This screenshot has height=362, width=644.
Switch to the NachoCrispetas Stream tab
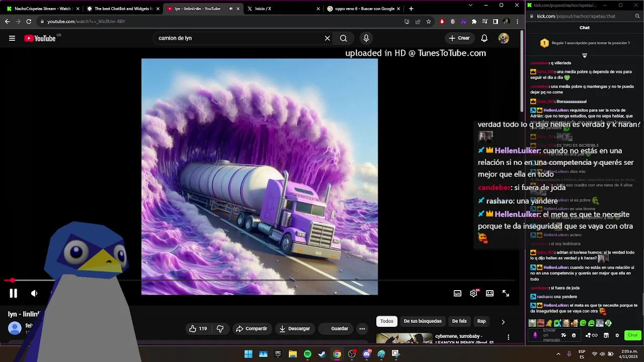tap(43, 9)
